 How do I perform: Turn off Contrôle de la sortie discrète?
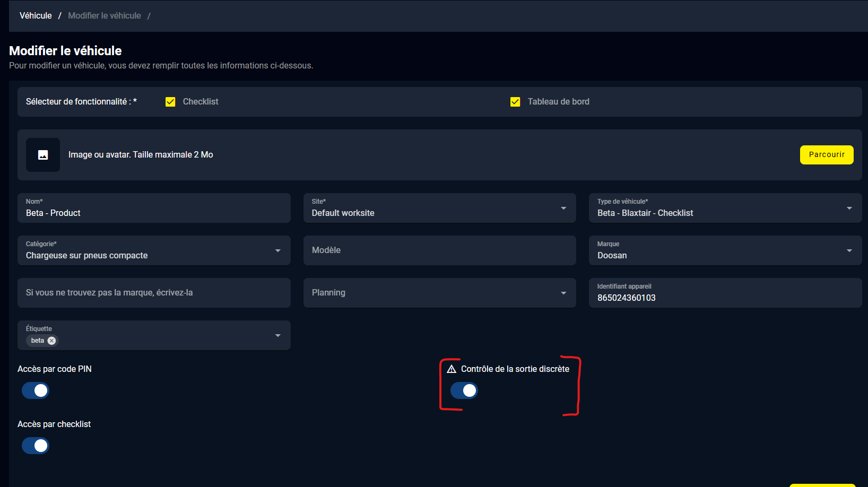pos(464,390)
